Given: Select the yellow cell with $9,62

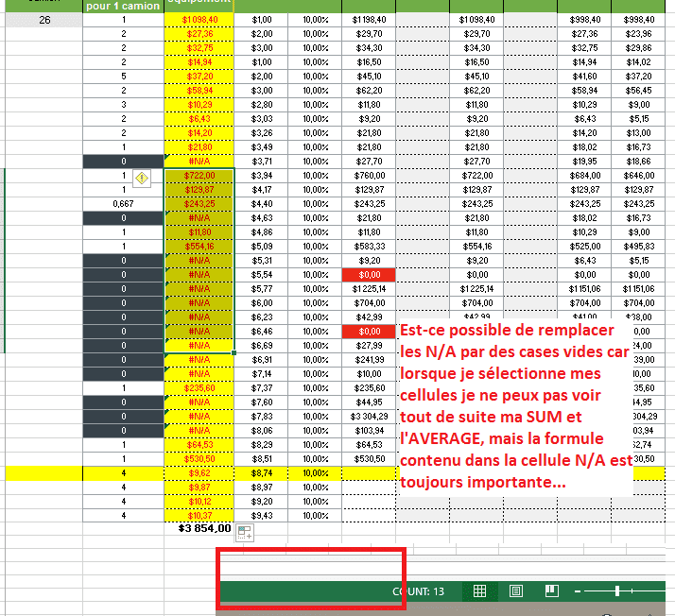Looking at the screenshot, I should 199,472.
